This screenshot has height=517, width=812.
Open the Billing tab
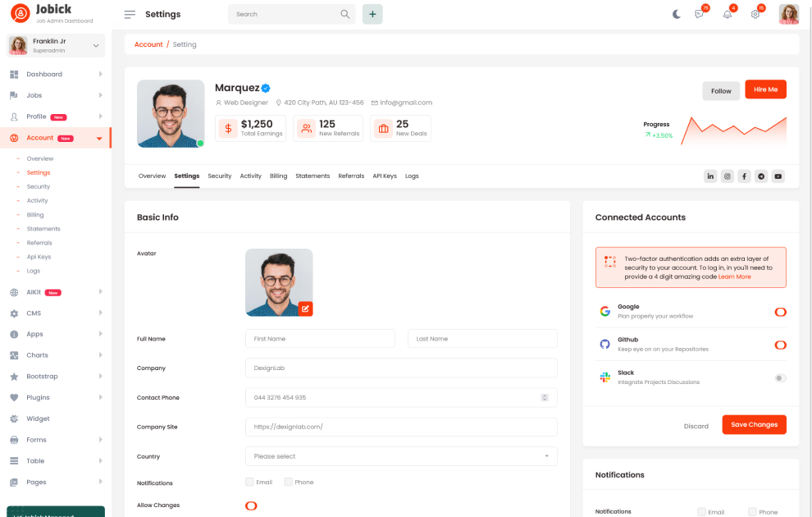click(x=278, y=176)
